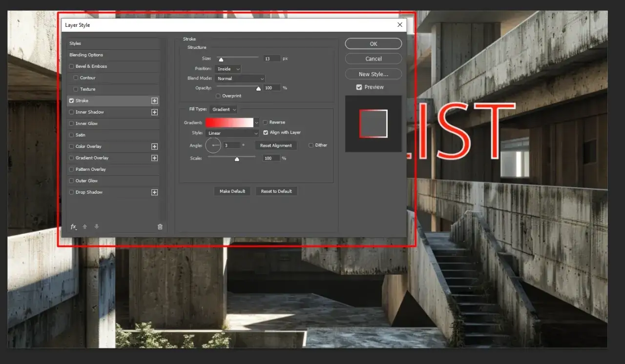Click the OK button
Viewport: 625px width, 364px height.
point(374,44)
